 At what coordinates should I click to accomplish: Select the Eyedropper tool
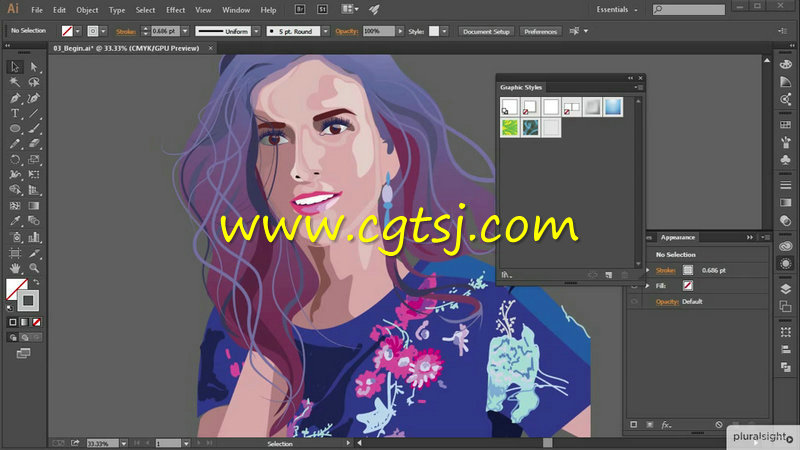pyautogui.click(x=15, y=221)
